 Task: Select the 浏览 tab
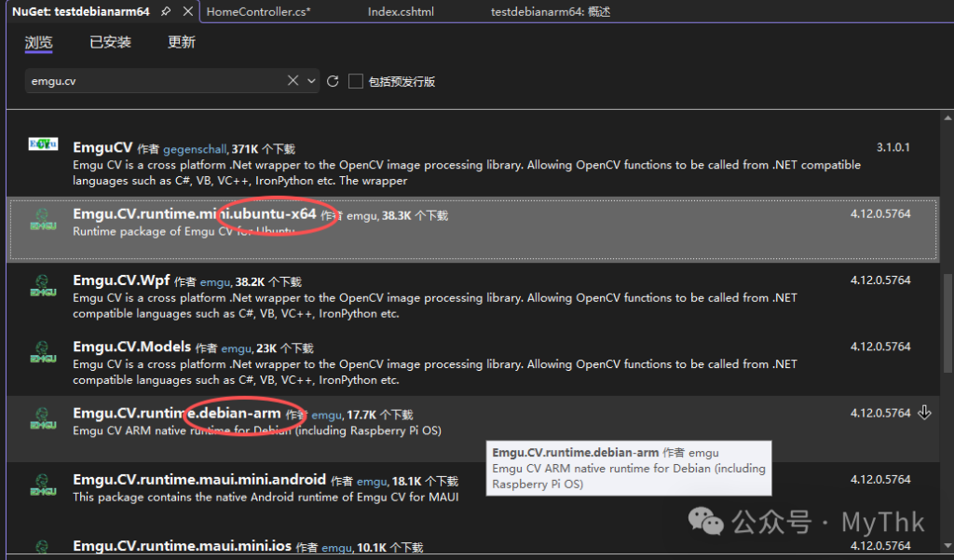click(x=39, y=42)
